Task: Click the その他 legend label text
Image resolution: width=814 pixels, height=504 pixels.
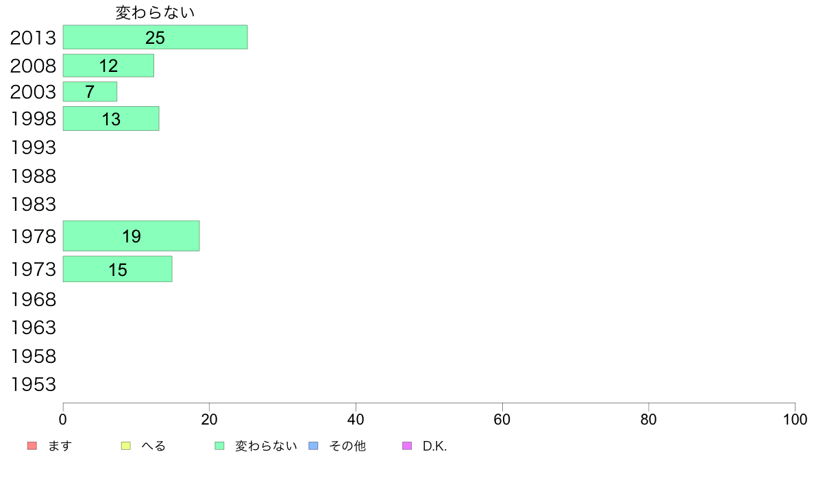Action: tap(347, 446)
